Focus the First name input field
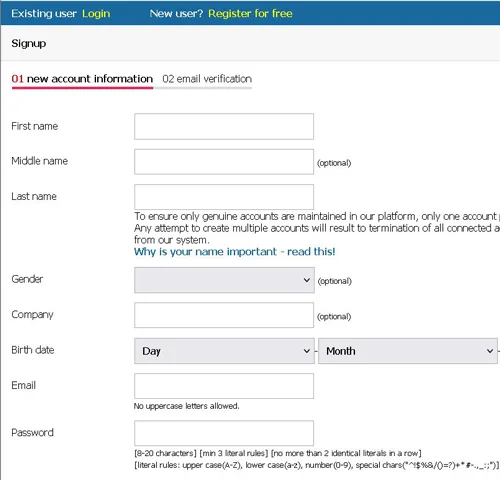Viewport: 500px width, 480px height. [224, 126]
